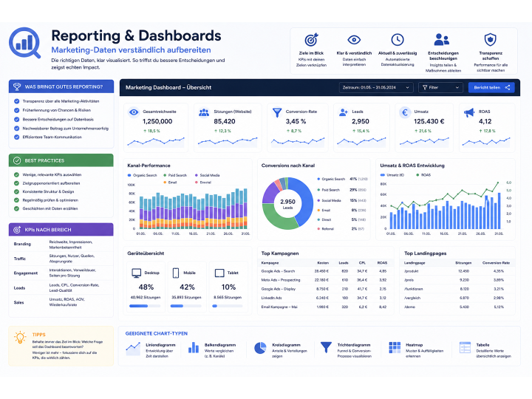Click the Gesamtreichweite eye icon
Screen dimensions: 532x399
(x=134, y=112)
